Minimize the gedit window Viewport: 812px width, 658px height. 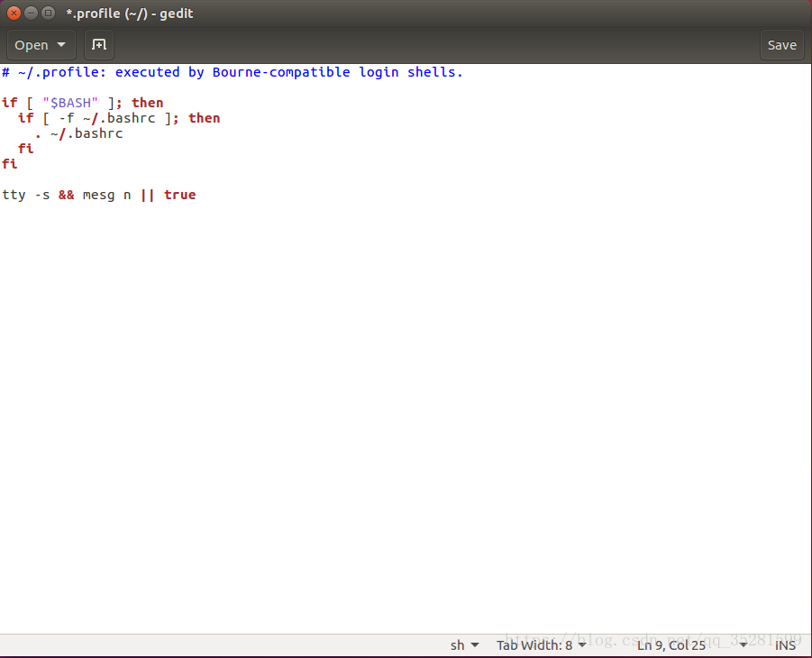pyautogui.click(x=31, y=13)
